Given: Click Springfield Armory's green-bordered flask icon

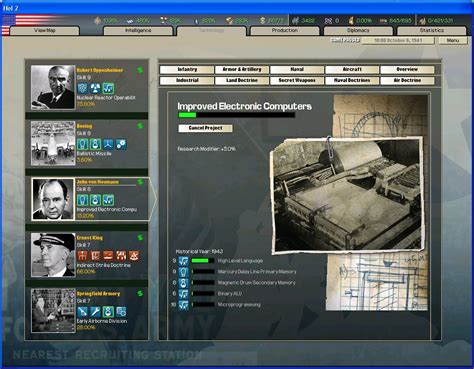Looking at the screenshot, I should 108,312.
